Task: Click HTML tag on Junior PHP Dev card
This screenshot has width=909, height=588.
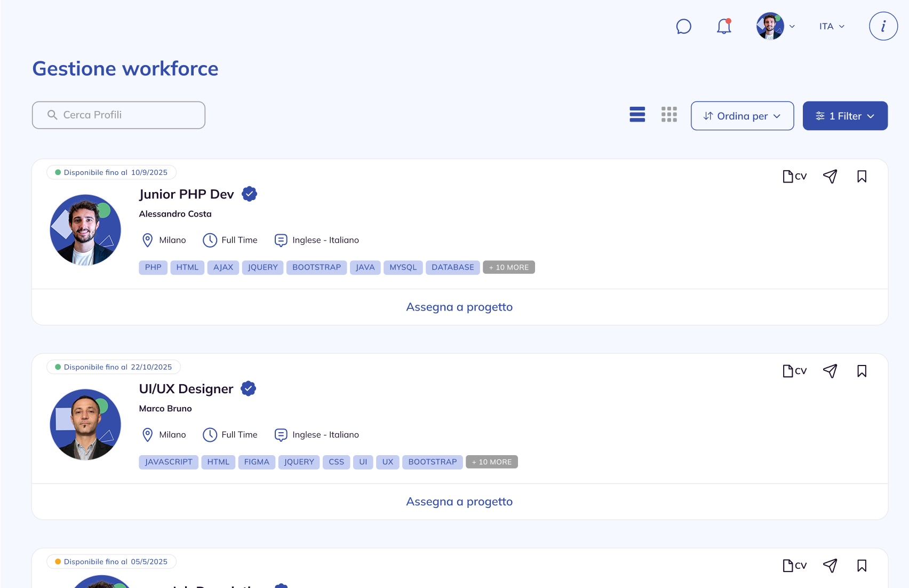Action: coord(187,267)
